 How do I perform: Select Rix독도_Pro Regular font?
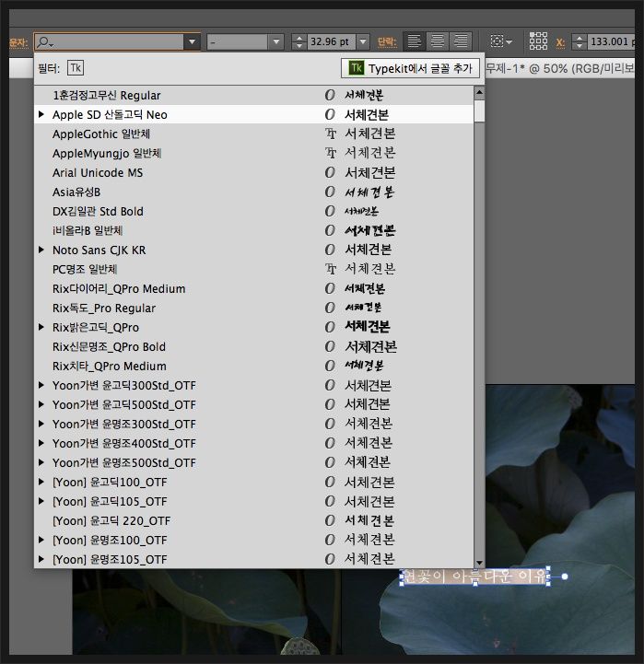click(x=253, y=308)
